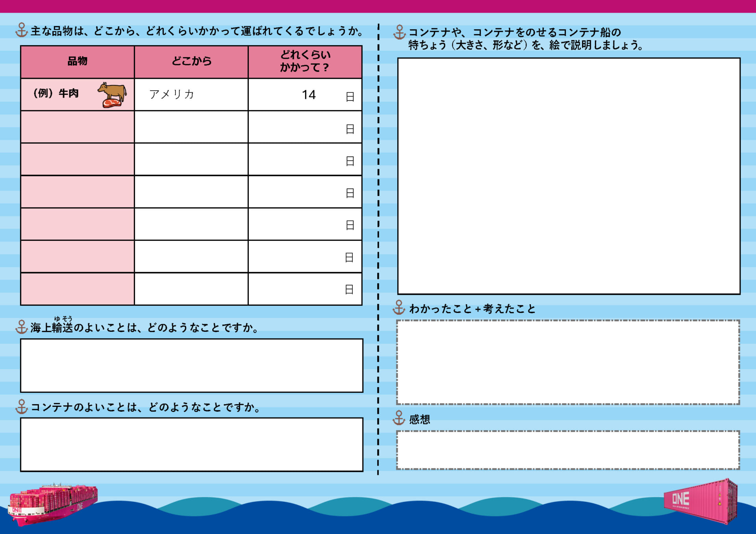Click the アメリカ example cell
Image resolution: width=756 pixels, height=534 pixels.
coord(191,94)
